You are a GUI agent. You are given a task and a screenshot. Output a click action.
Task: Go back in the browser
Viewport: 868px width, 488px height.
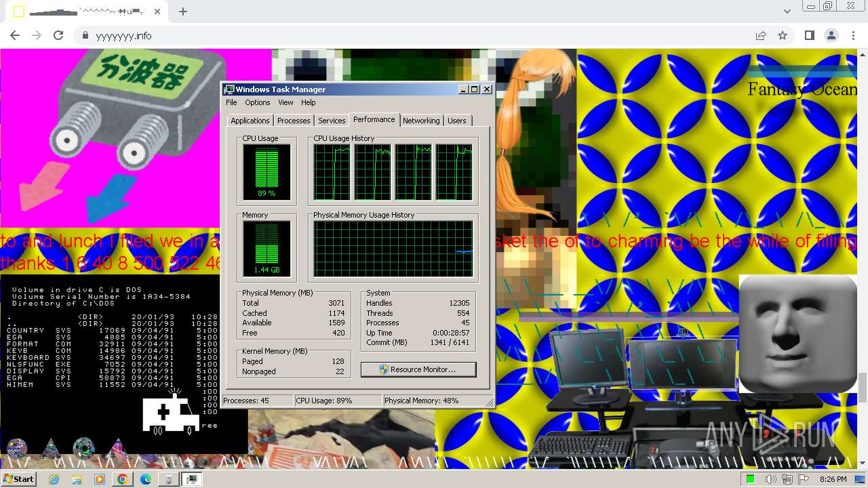click(x=15, y=35)
